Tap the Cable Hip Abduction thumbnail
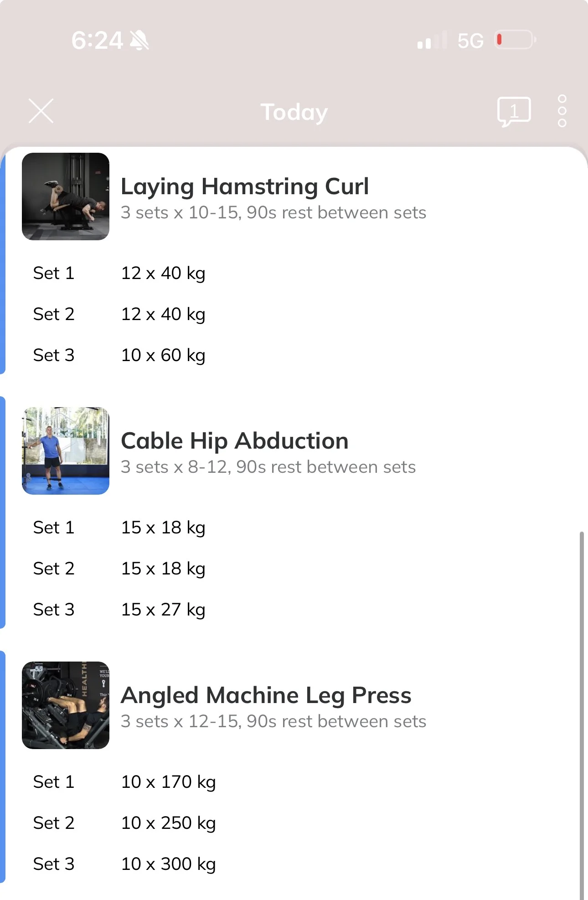588x900 pixels. click(x=66, y=451)
